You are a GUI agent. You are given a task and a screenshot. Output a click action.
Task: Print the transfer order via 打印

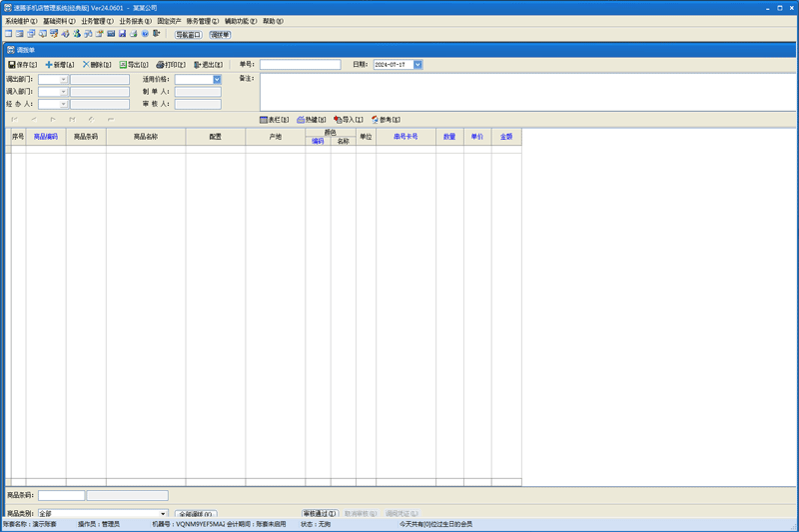[x=160, y=65]
